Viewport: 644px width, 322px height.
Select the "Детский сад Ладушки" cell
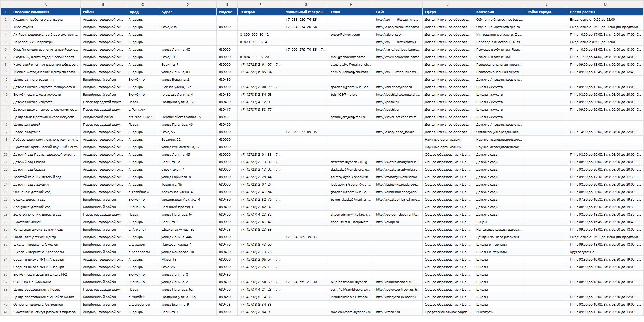point(46,185)
